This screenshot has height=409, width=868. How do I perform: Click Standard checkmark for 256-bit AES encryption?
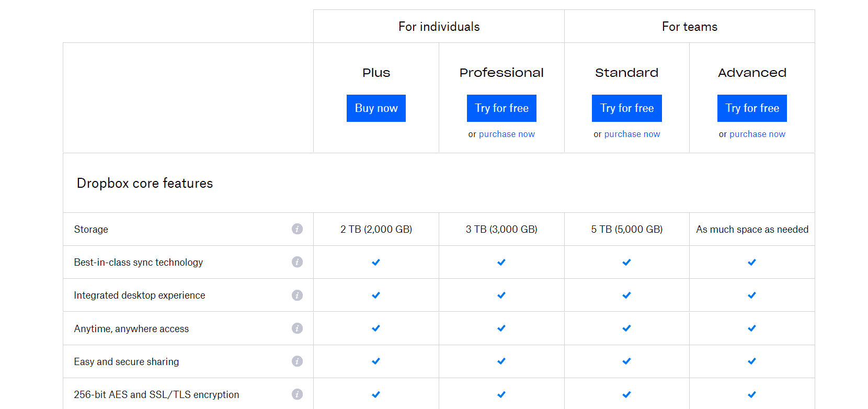coord(627,394)
